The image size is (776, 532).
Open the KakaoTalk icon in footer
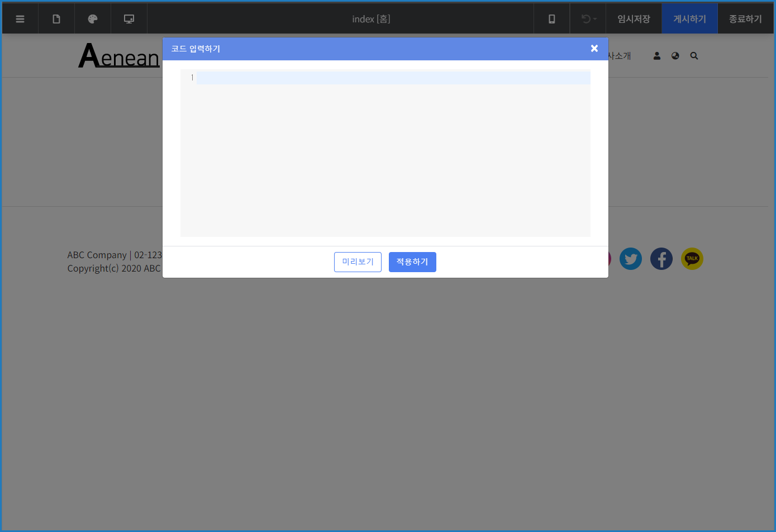pos(692,259)
